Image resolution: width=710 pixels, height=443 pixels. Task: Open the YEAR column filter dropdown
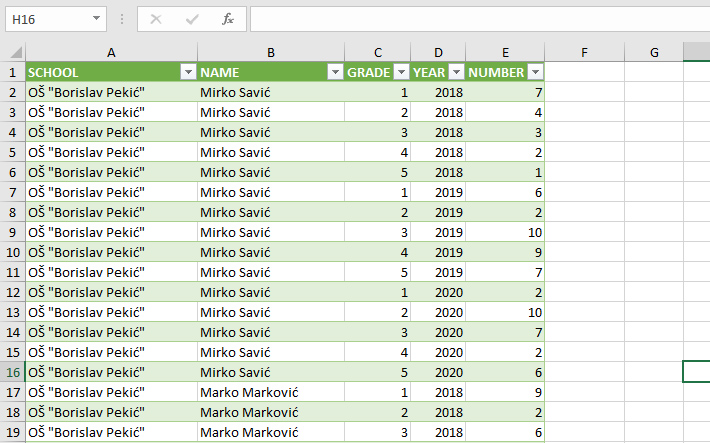click(x=456, y=72)
